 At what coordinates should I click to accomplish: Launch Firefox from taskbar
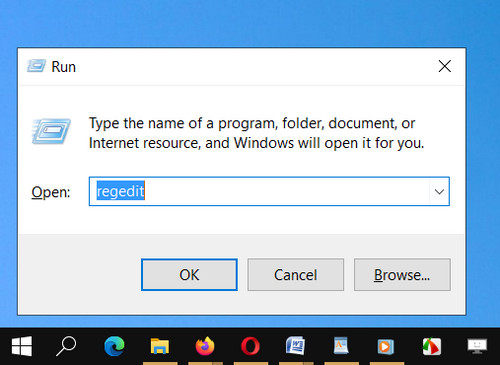coord(205,346)
